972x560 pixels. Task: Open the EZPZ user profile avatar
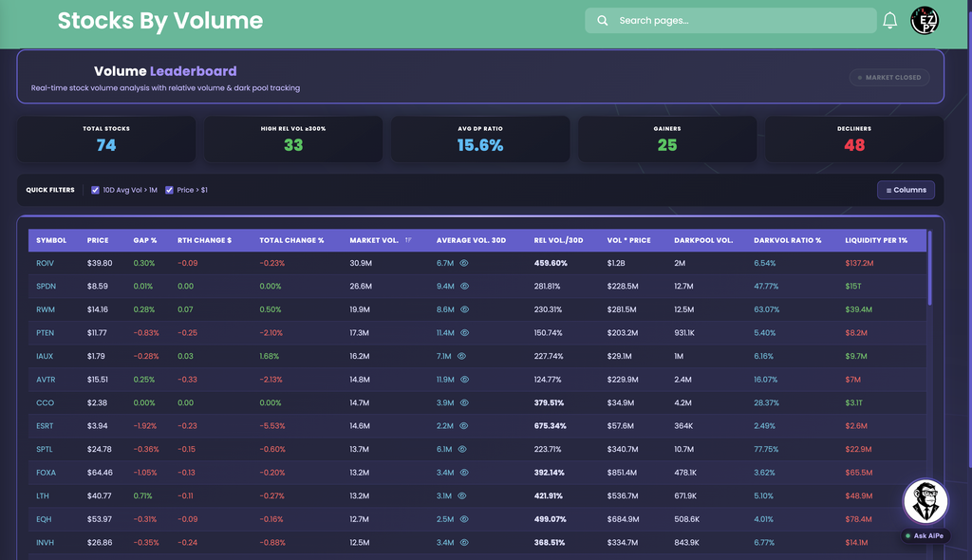(x=925, y=21)
